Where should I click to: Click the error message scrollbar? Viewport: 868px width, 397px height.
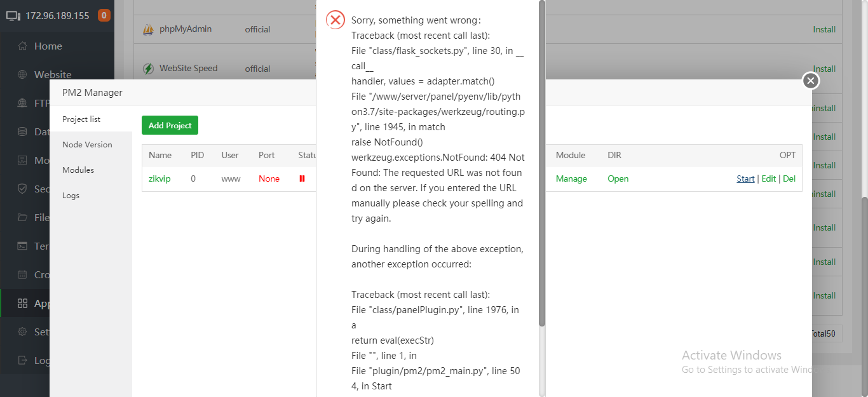coord(541,164)
